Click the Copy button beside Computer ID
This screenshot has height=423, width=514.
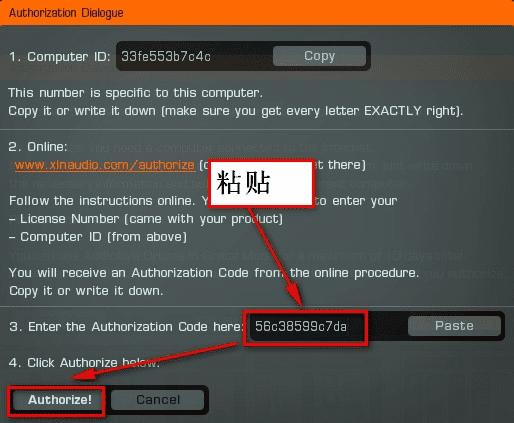[x=319, y=56]
